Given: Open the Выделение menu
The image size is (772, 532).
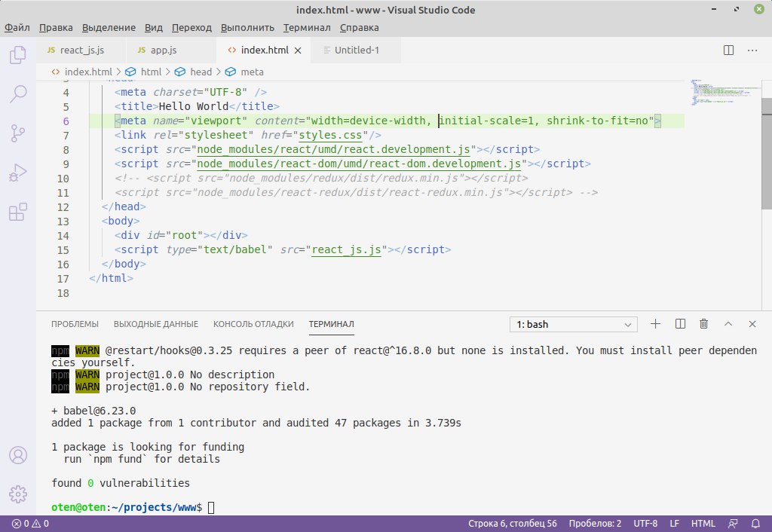Looking at the screenshot, I should (109, 28).
